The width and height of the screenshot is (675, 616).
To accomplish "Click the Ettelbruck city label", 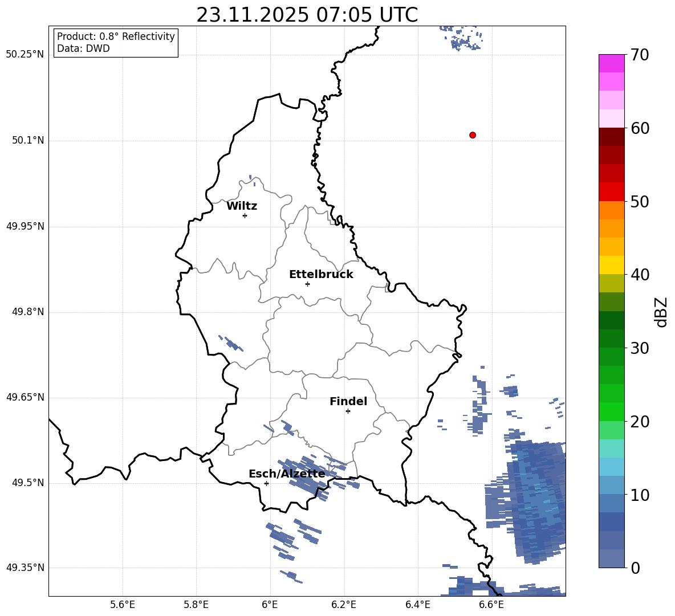I will click(x=321, y=275).
